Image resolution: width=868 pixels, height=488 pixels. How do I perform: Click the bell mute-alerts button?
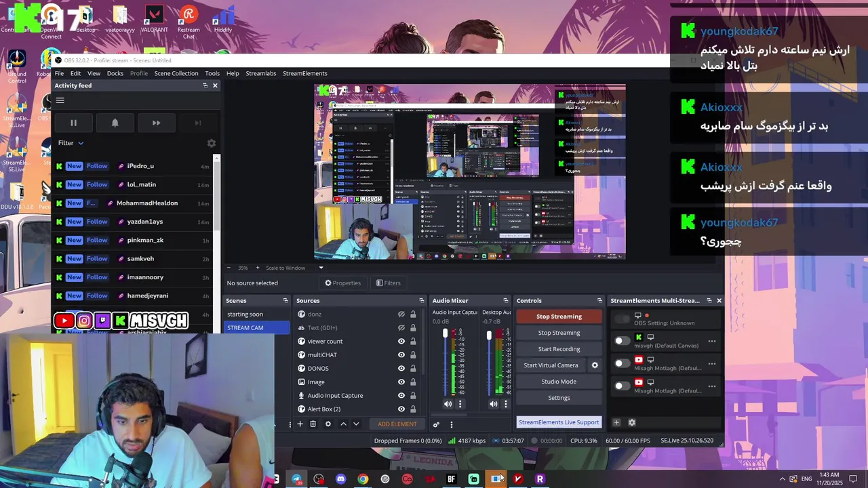tap(115, 123)
